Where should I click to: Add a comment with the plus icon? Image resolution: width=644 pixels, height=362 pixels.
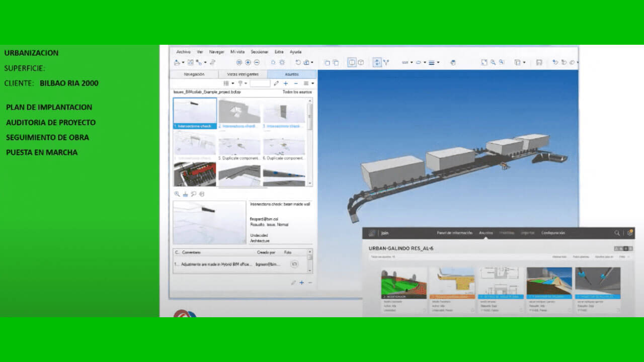coord(302,283)
